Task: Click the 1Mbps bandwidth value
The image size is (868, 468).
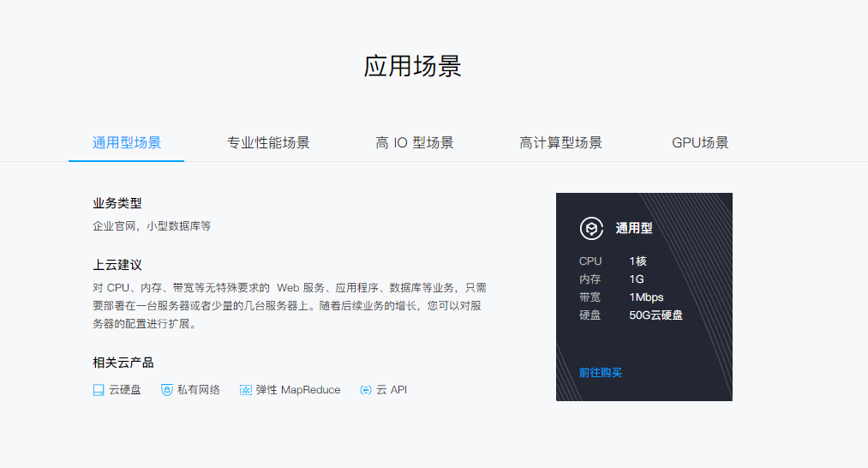Action: (x=646, y=297)
